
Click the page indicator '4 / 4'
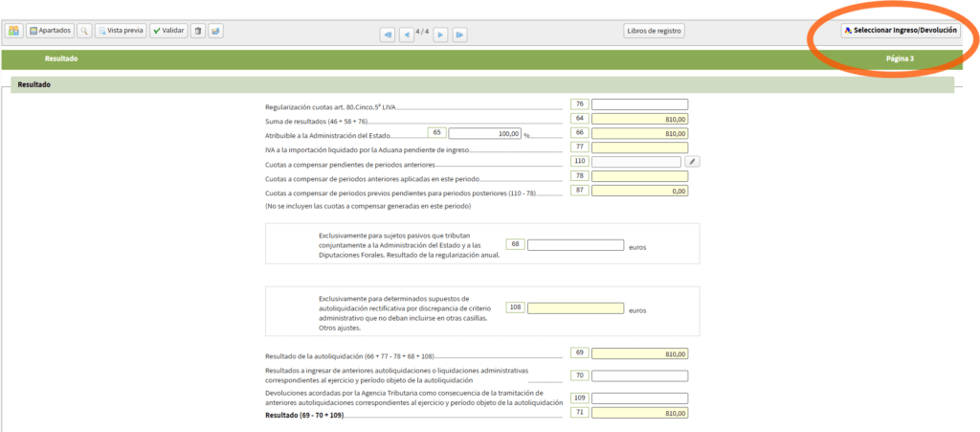coord(424,32)
